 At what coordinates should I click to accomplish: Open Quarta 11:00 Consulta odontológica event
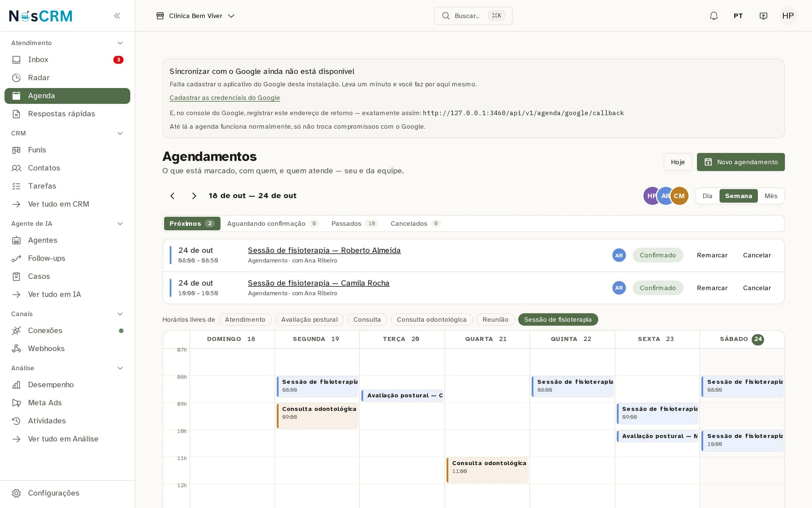click(x=487, y=470)
